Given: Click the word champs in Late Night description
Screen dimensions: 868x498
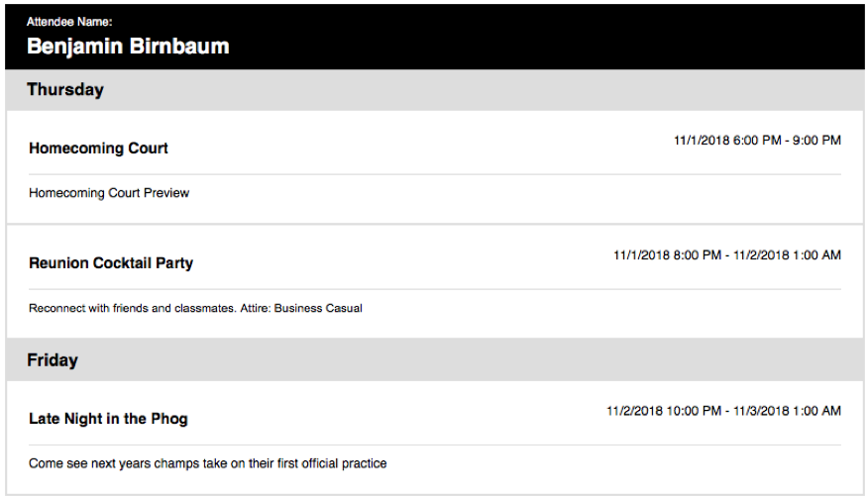Looking at the screenshot, I should point(176,463).
